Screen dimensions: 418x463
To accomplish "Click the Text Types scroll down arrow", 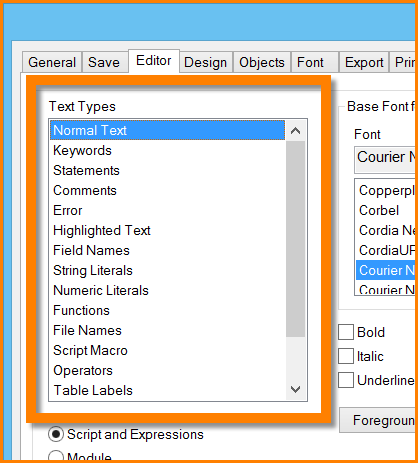I will [296, 389].
